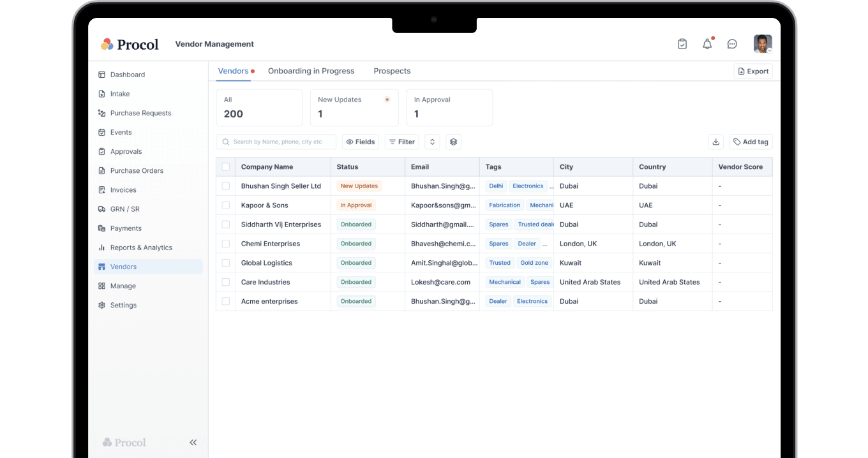This screenshot has height=458, width=868.
Task: Open the download icon near Add tag
Action: 715,142
